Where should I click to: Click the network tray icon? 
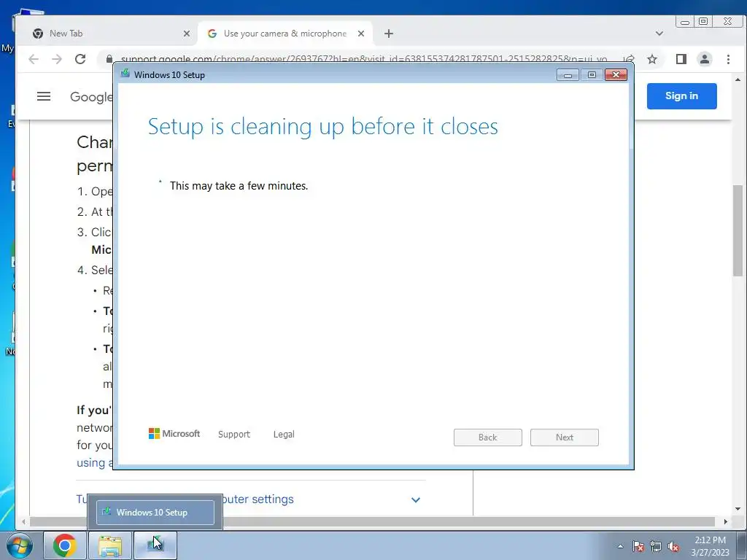(656, 546)
